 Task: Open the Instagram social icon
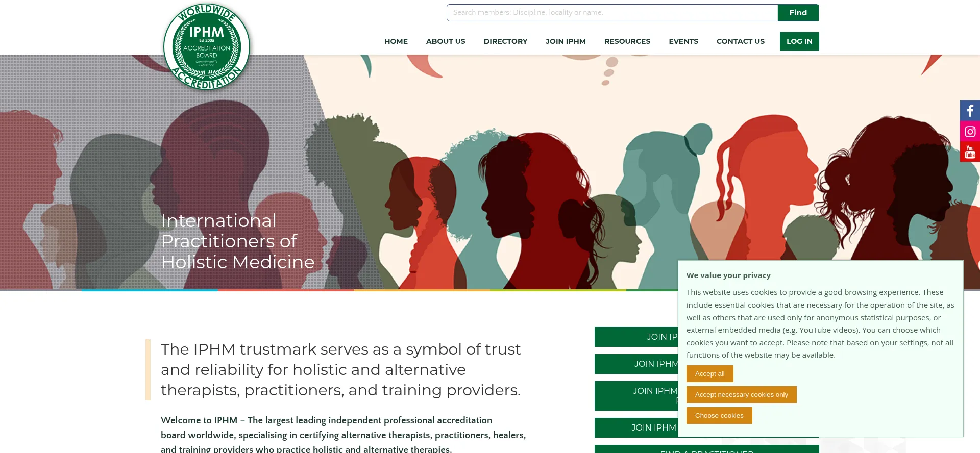[970, 132]
